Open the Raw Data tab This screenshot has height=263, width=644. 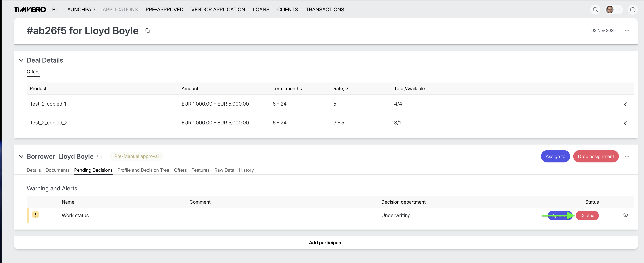pos(224,170)
